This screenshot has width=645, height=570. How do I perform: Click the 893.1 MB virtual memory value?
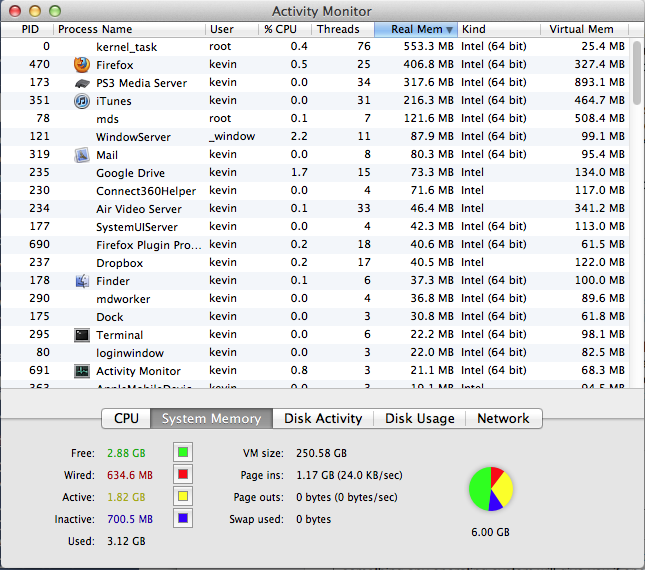point(599,83)
